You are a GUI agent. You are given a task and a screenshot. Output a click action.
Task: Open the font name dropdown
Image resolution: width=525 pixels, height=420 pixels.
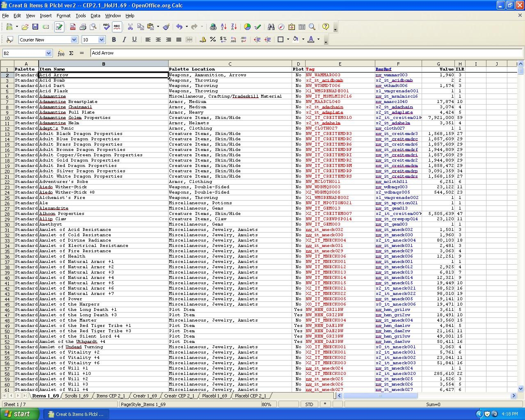coord(74,40)
